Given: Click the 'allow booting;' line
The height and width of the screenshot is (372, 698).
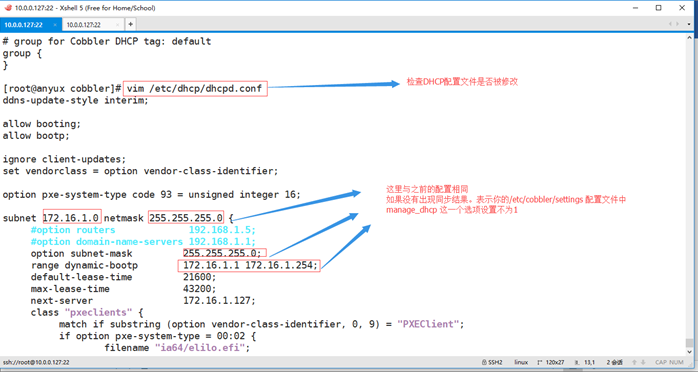Looking at the screenshot, I should 42,124.
